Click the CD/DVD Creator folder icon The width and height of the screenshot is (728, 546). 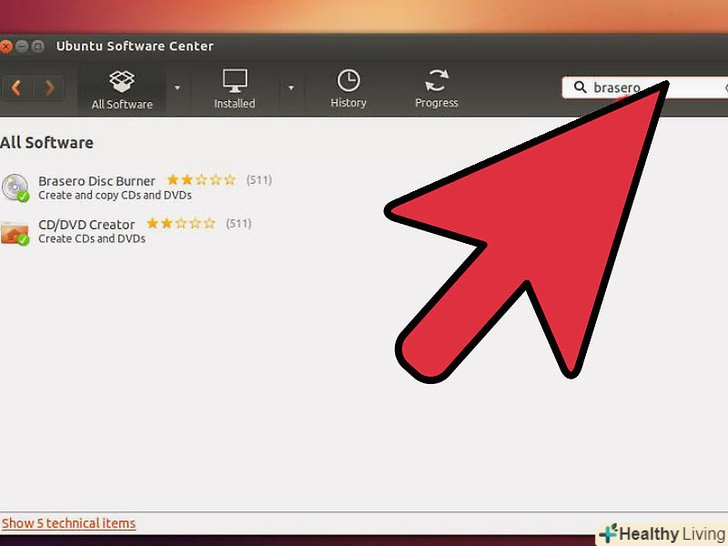15,232
